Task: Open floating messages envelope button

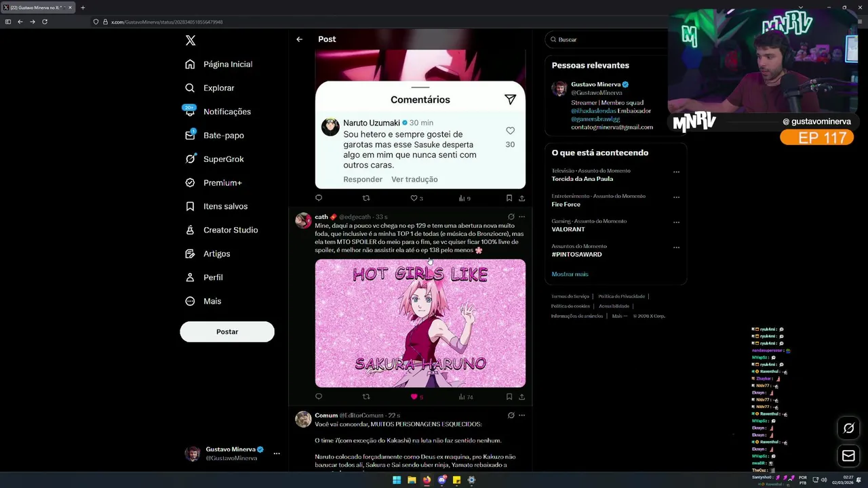Action: tap(848, 456)
